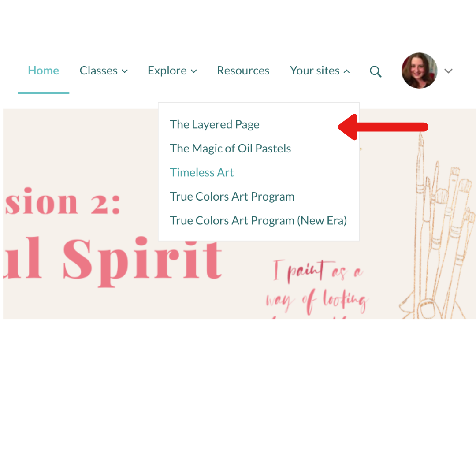Screen dimensions: 476x476
Task: Click the Your sites menu label
Action: tap(315, 71)
